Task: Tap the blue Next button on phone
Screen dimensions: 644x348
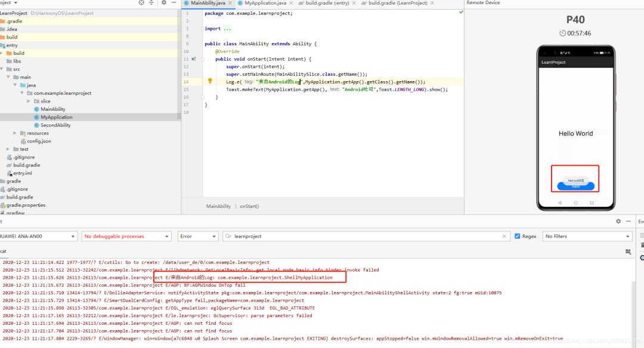Action: (x=576, y=187)
